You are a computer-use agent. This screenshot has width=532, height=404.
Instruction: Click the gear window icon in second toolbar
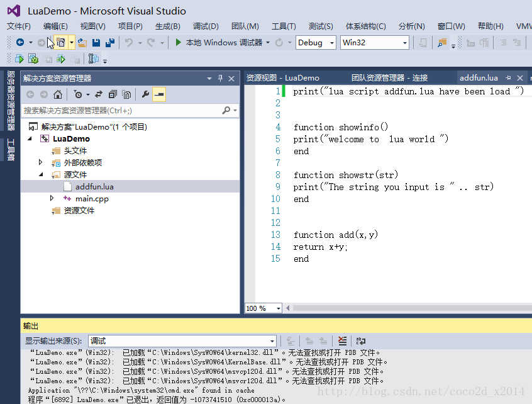(x=33, y=59)
